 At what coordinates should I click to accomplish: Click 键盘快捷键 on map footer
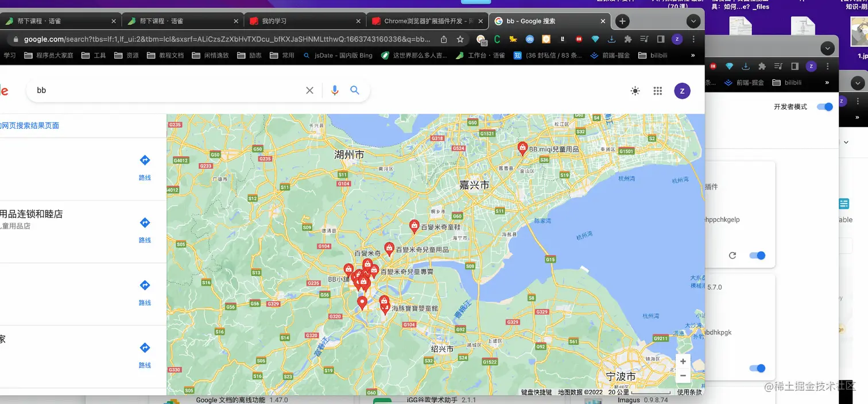pos(536,393)
